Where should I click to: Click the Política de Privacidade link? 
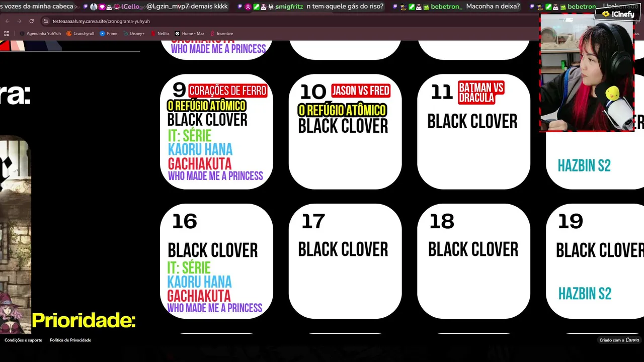[70, 340]
